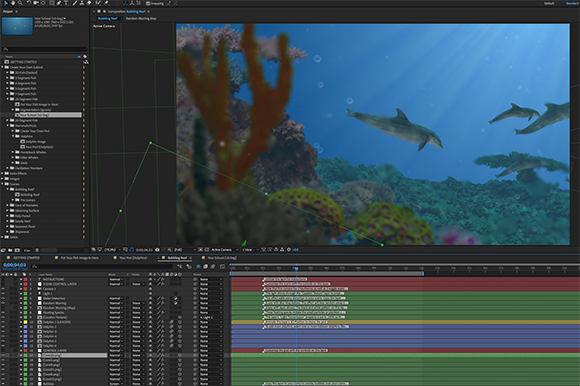Open the Active Camera view dropdown
The height and width of the screenshot is (386, 580).
[x=224, y=250]
